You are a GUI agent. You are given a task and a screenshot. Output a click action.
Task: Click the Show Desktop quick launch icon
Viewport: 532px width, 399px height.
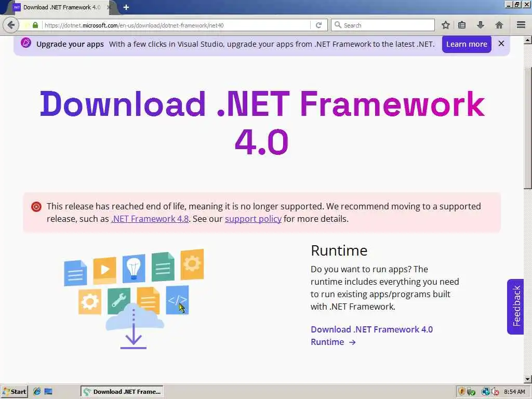pyautogui.click(x=48, y=392)
